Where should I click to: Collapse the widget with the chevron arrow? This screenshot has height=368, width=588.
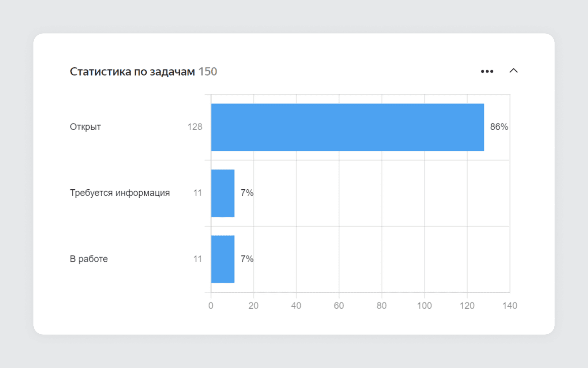[514, 71]
